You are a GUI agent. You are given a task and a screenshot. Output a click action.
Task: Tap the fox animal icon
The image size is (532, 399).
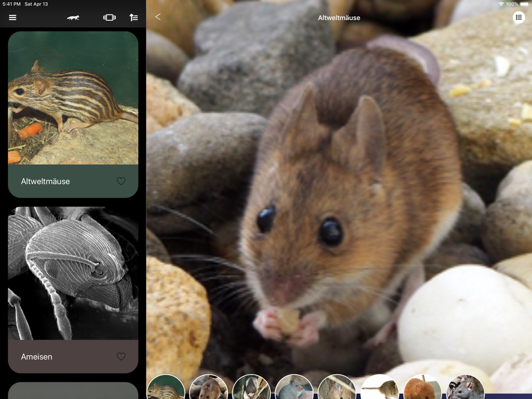coord(73,18)
